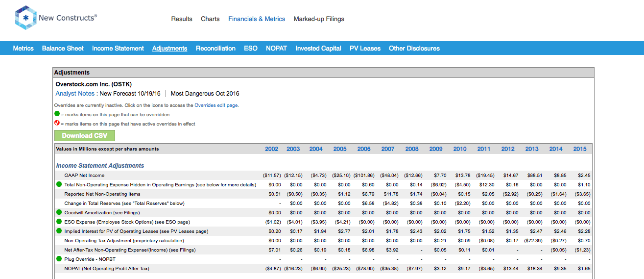644x279 pixels.
Task: Click green override dot beside Plug Override - NOPBT
Action: point(59,259)
